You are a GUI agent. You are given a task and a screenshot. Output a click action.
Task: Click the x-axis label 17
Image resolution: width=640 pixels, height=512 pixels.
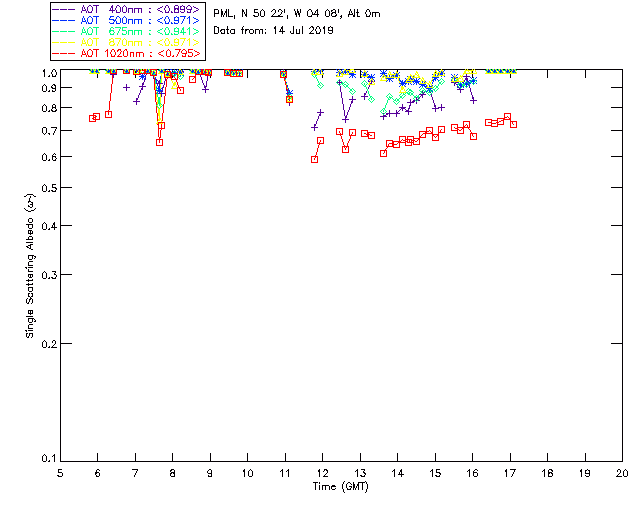point(510,473)
